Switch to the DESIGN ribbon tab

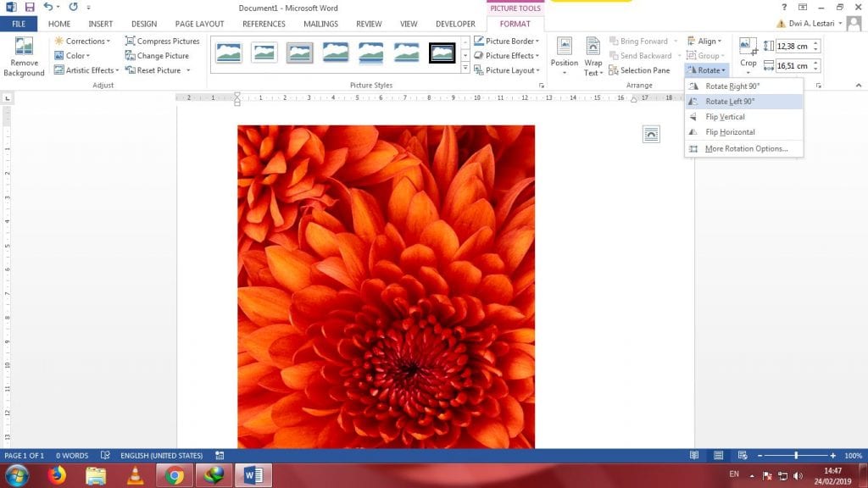(143, 24)
